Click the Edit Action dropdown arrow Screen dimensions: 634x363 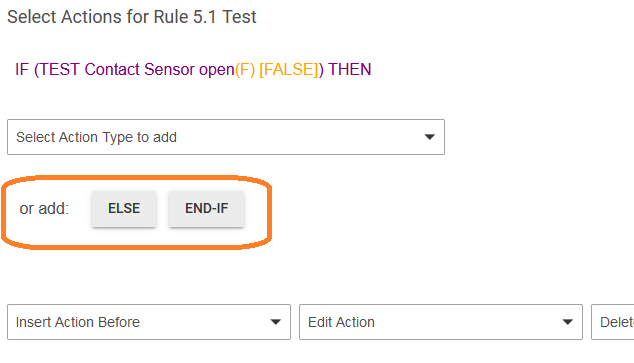(x=568, y=322)
